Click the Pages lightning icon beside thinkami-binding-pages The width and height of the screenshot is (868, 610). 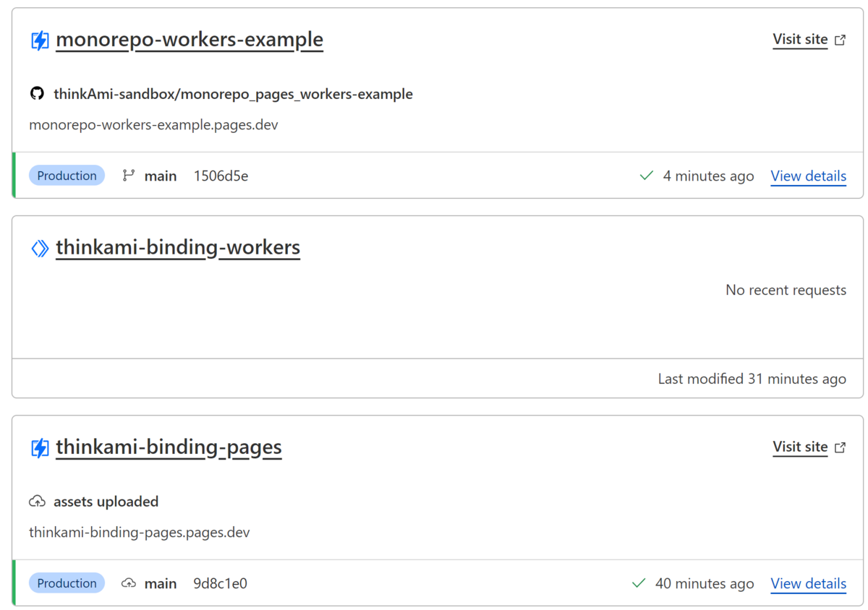(x=41, y=447)
